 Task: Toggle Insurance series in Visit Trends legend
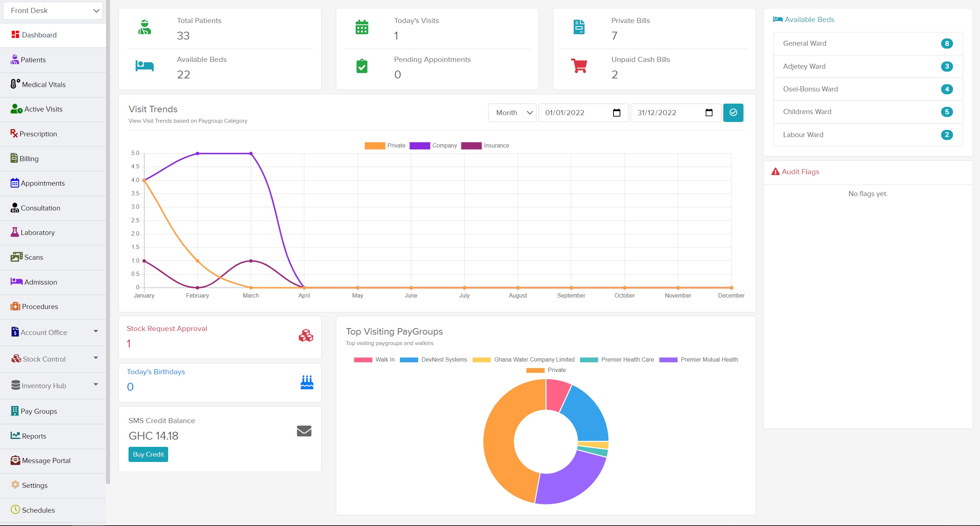tap(485, 146)
